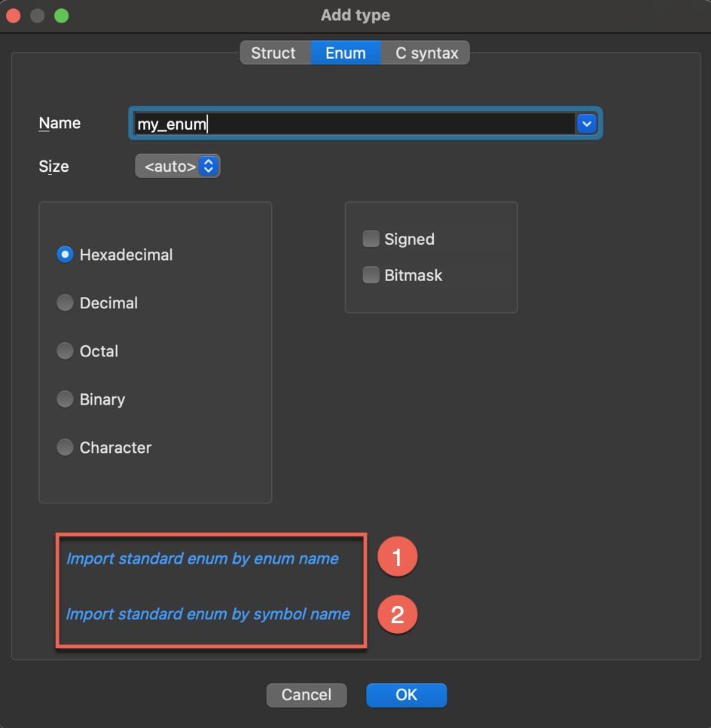Switch to the Struct tab
The image size is (711, 728).
[x=274, y=53]
